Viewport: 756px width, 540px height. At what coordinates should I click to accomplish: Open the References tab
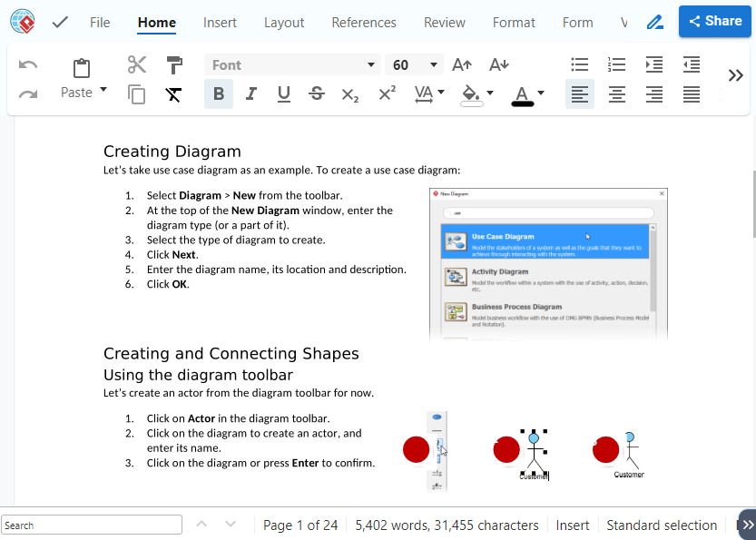click(x=364, y=22)
